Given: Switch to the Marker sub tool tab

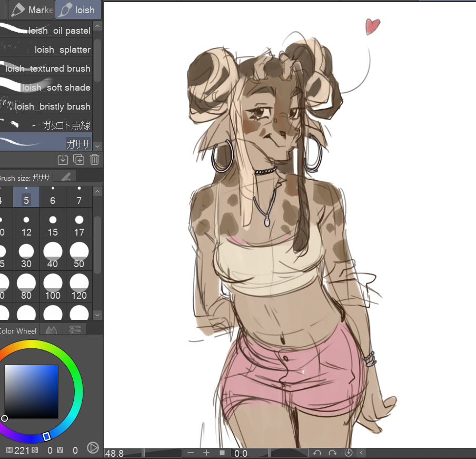Looking at the screenshot, I should click(x=33, y=9).
